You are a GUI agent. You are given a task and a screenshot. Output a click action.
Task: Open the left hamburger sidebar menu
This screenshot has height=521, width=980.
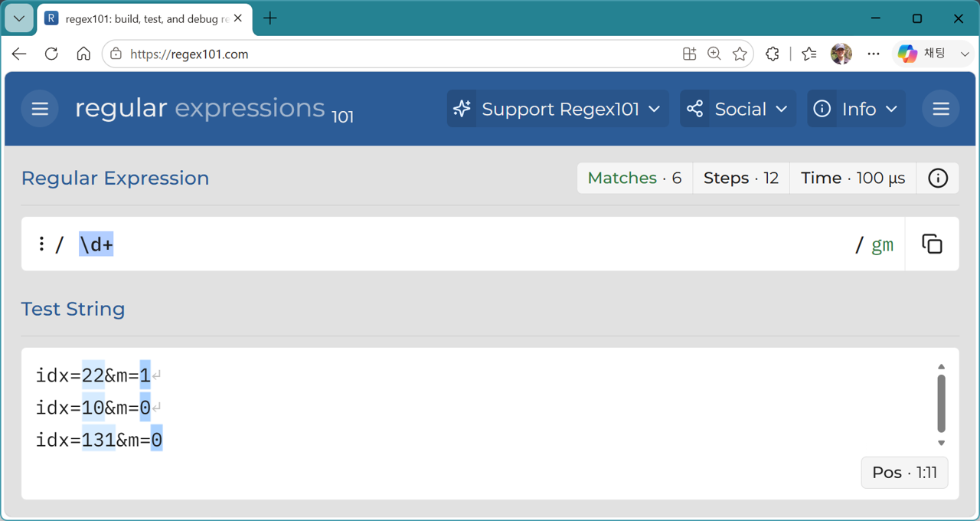click(40, 109)
